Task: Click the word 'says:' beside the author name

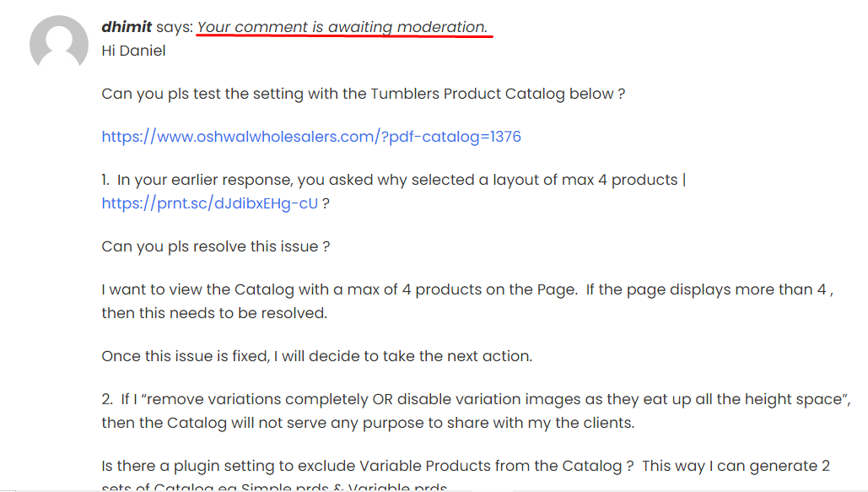Action: 175,27
